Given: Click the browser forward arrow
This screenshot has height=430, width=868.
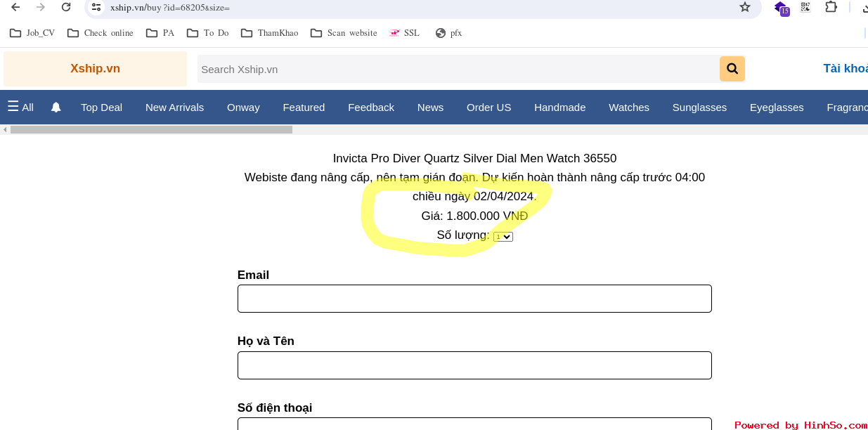Looking at the screenshot, I should (41, 7).
